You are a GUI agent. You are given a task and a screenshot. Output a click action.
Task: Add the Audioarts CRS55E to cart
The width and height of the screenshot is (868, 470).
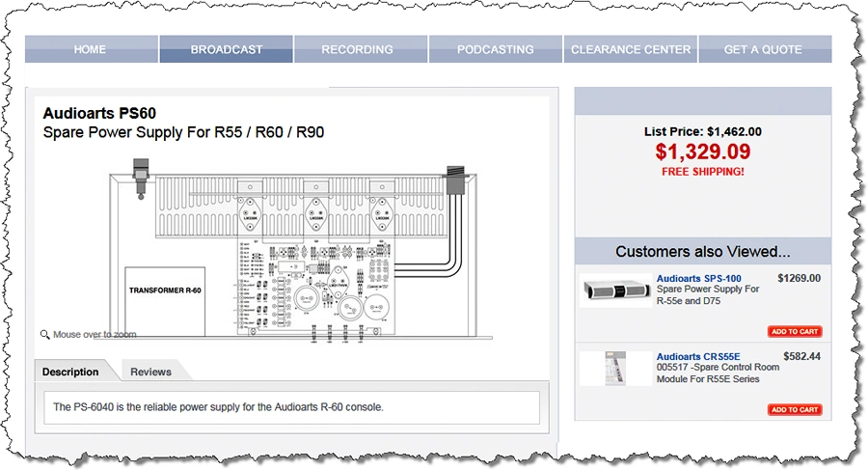click(x=795, y=409)
